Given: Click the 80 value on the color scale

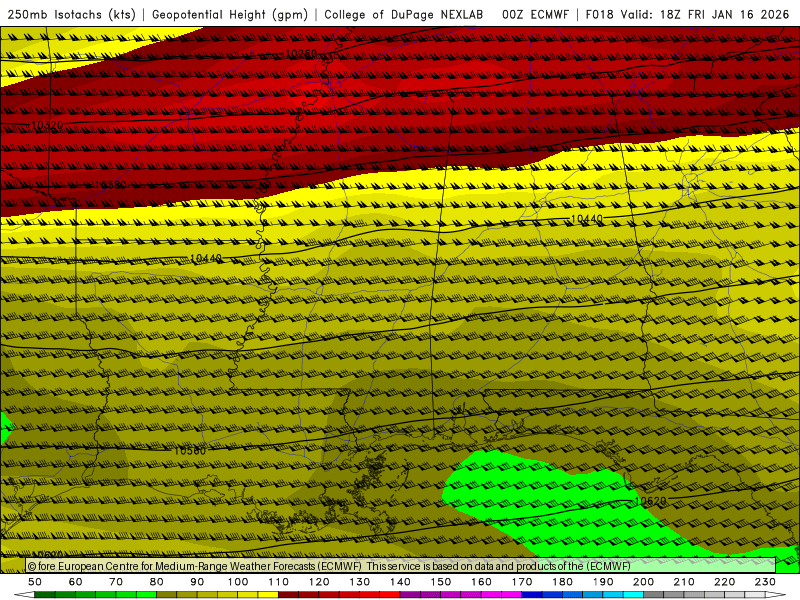Looking at the screenshot, I should pos(157,582).
